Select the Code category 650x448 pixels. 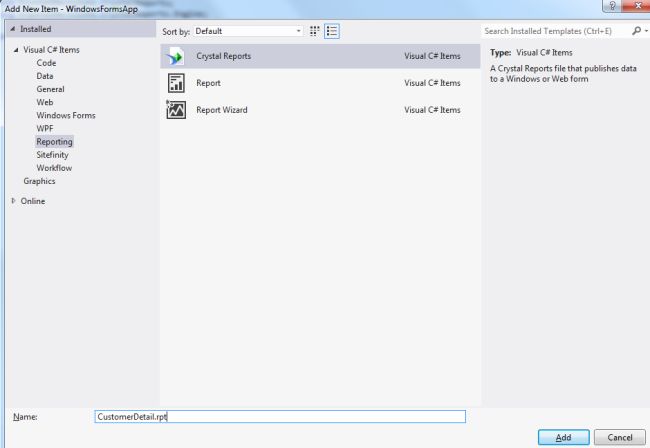(x=46, y=63)
